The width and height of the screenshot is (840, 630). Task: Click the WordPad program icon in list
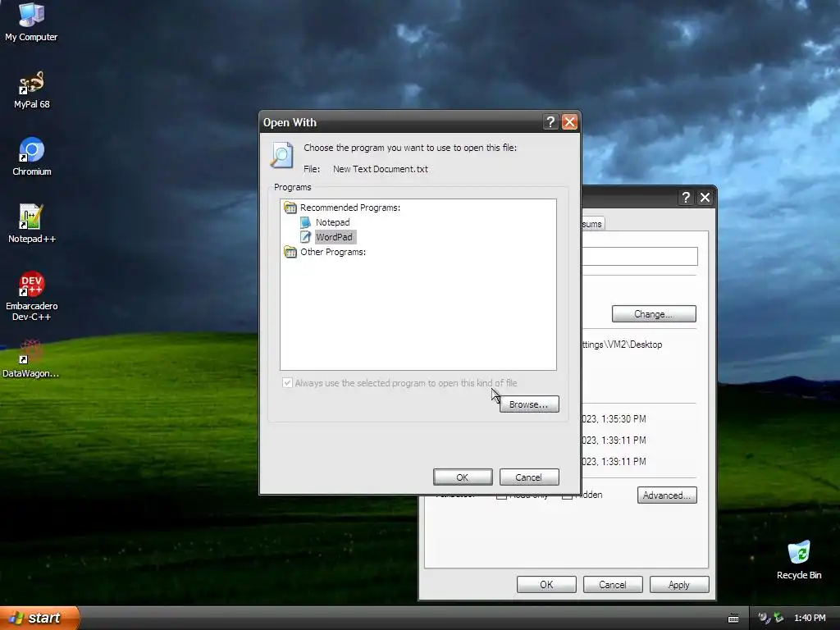tap(305, 237)
